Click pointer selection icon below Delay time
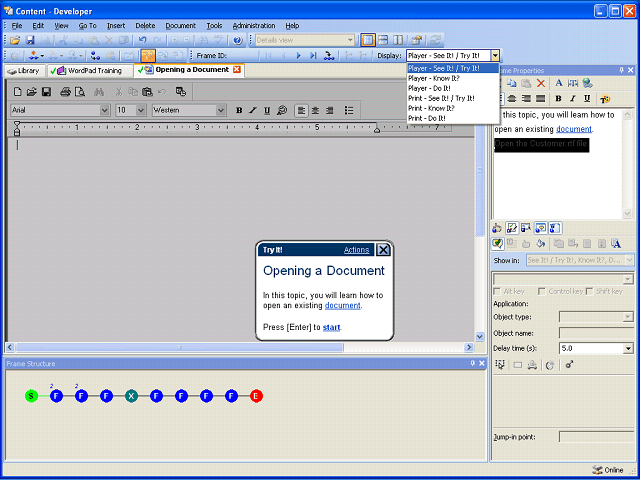Viewport: 640px width, 480px height. 500,364
